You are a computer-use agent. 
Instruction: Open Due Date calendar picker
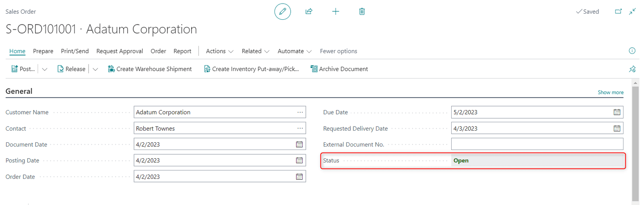[x=617, y=112]
